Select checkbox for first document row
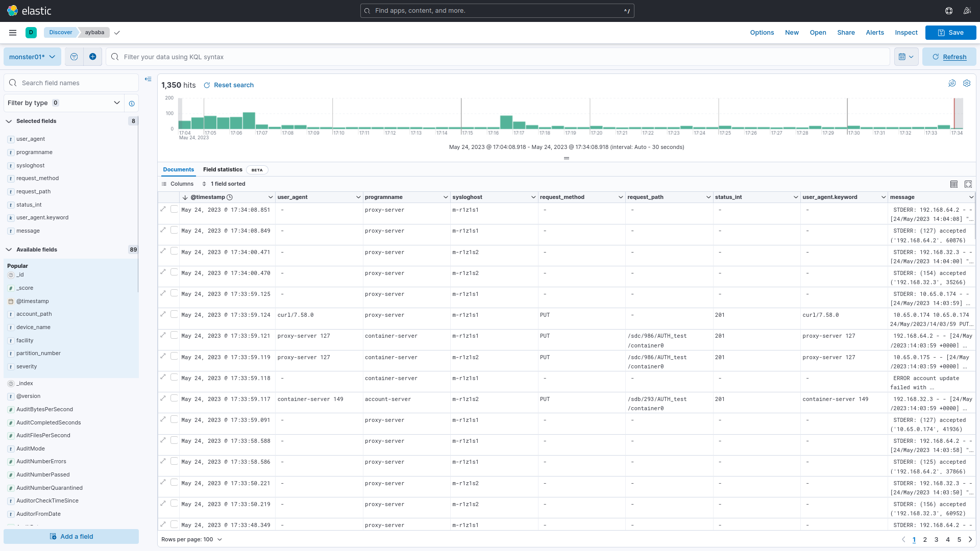This screenshot has width=980, height=551. click(174, 209)
